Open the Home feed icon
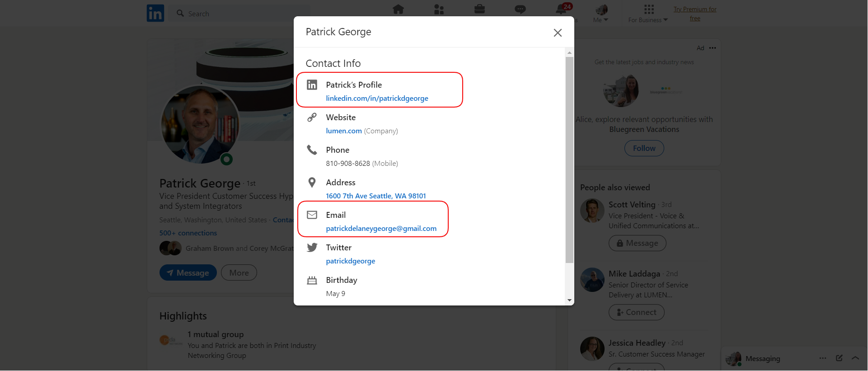The image size is (868, 371). coord(398,9)
